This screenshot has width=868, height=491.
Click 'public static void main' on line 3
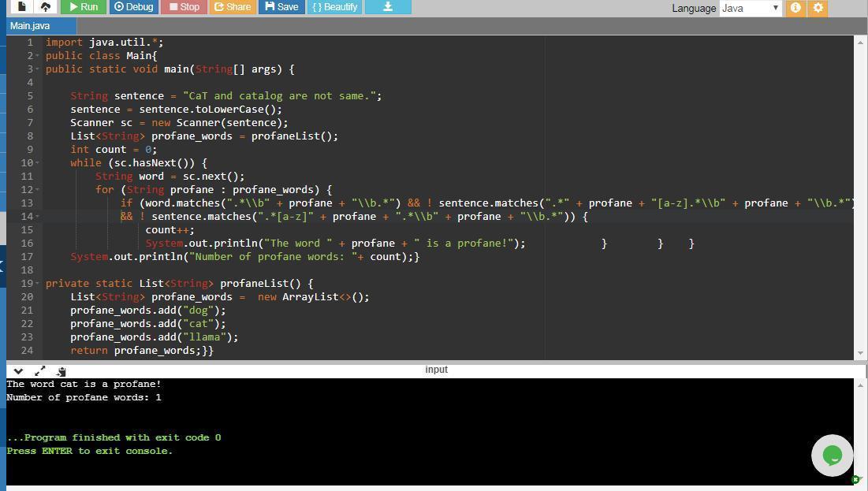tap(119, 69)
